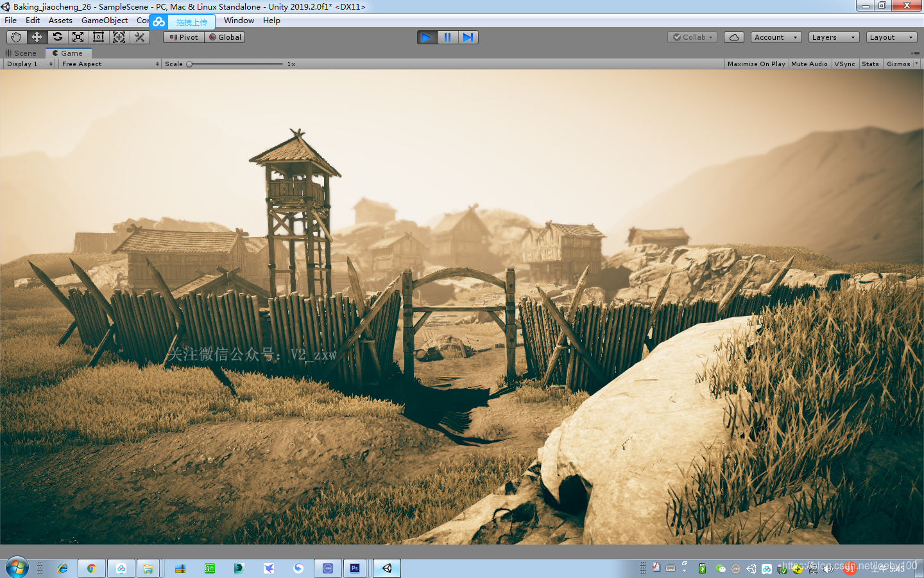Open the GameObject menu
924x578 pixels.
[x=105, y=21]
